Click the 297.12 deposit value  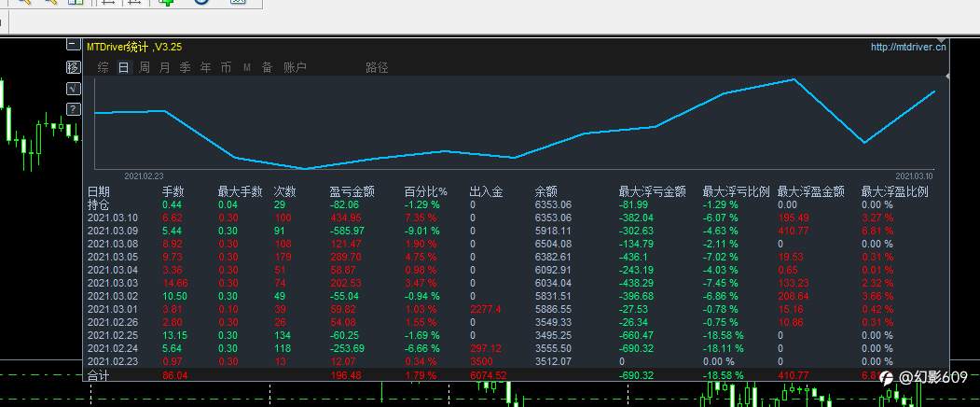click(485, 349)
